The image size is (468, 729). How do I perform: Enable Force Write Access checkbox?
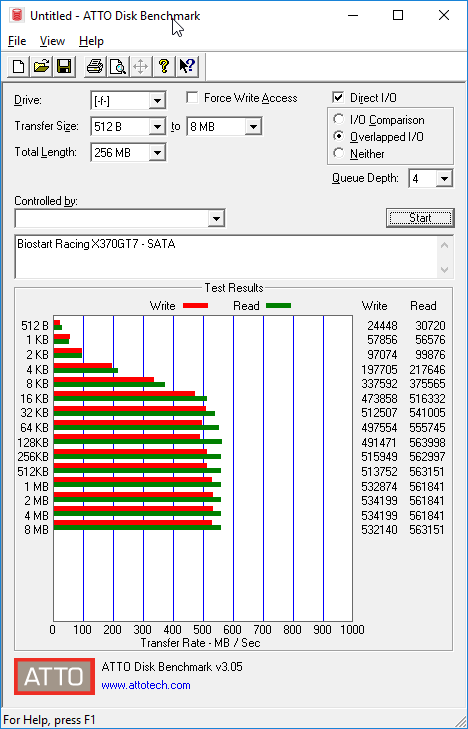[192, 98]
